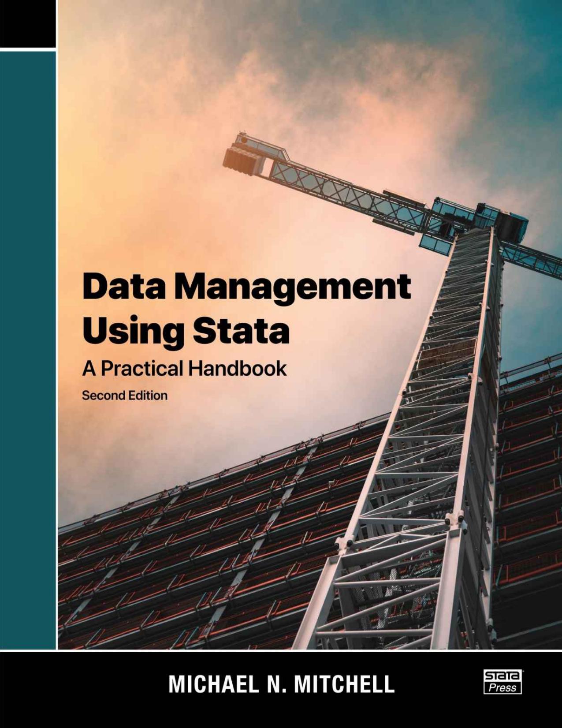Click the word "Press" in the publisher logo
Screen dimensions: 562x728
coord(502,687)
